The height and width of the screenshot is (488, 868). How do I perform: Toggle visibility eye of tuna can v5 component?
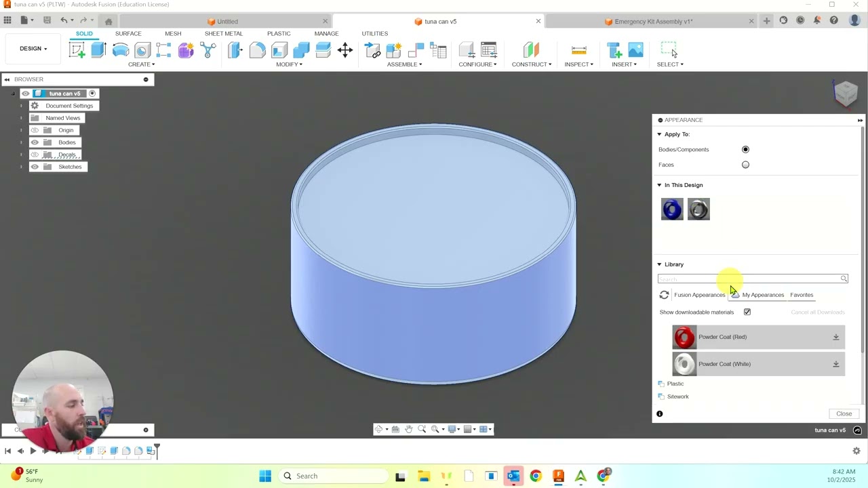tap(26, 94)
